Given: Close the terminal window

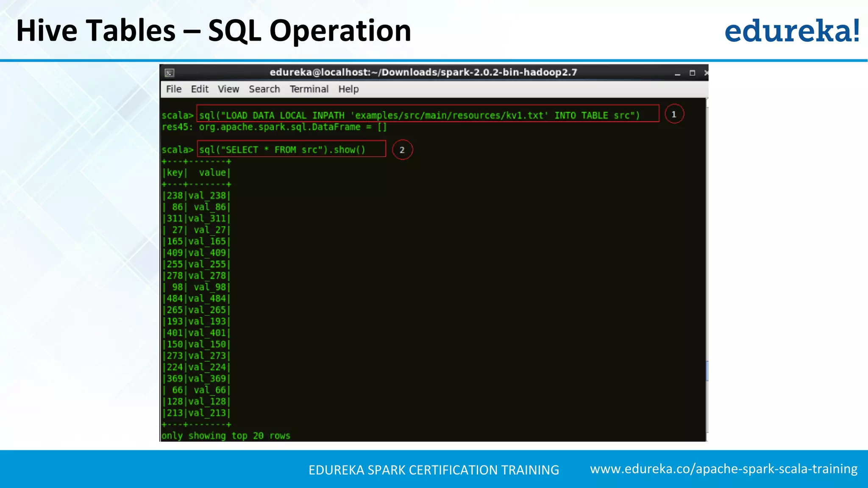Looking at the screenshot, I should (706, 73).
